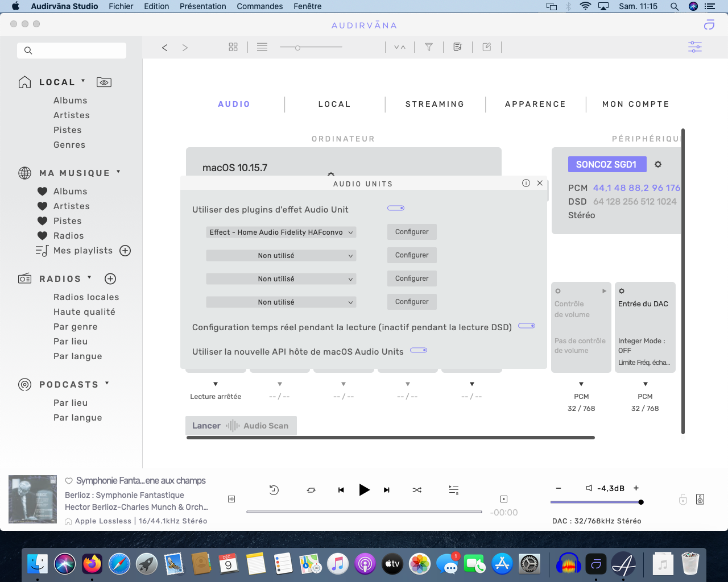Open the second plugin slot Non utilisé dropdown
This screenshot has height=582, width=728.
point(281,256)
